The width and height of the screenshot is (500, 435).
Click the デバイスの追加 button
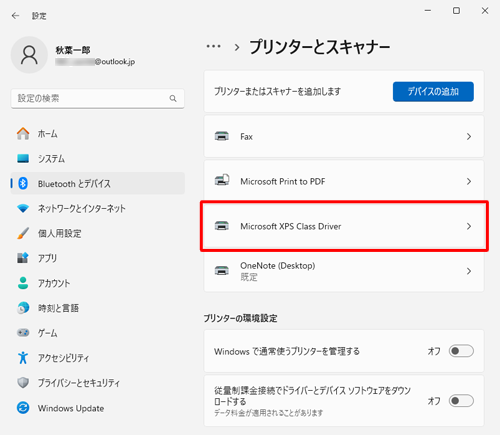[433, 91]
